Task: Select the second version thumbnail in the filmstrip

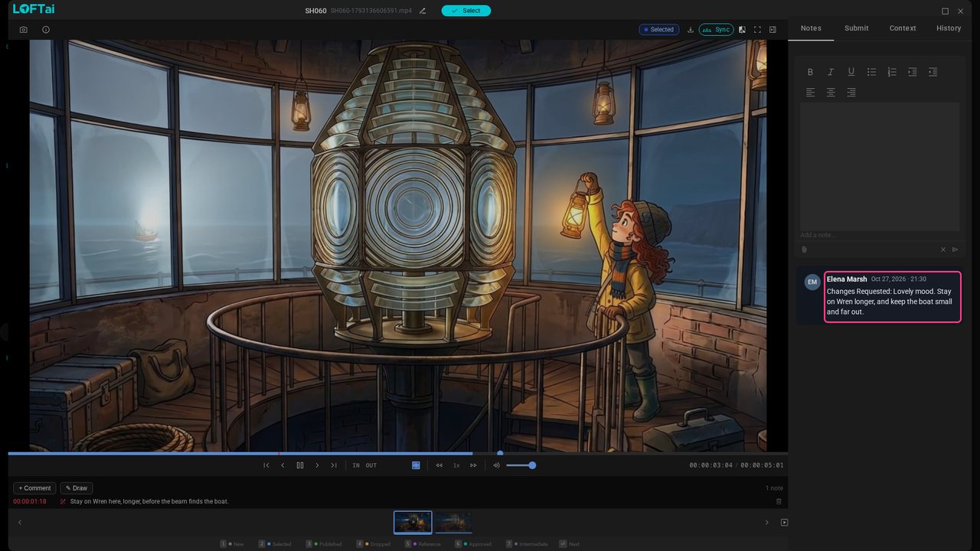Action: (x=453, y=522)
